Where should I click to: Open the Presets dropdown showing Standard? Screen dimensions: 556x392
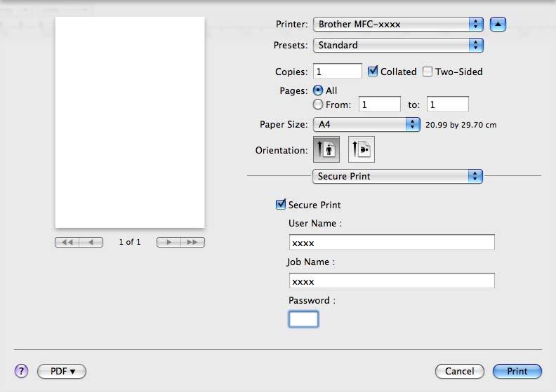pyautogui.click(x=398, y=46)
